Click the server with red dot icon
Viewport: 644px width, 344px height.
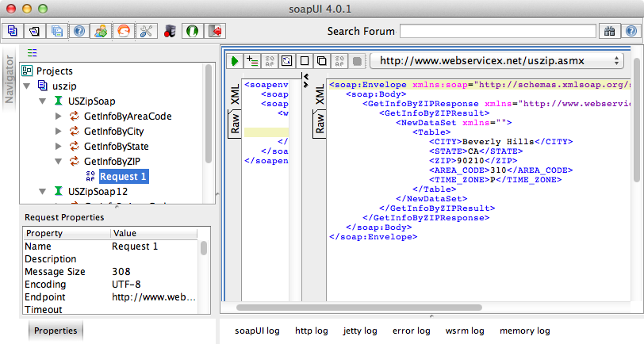[170, 31]
